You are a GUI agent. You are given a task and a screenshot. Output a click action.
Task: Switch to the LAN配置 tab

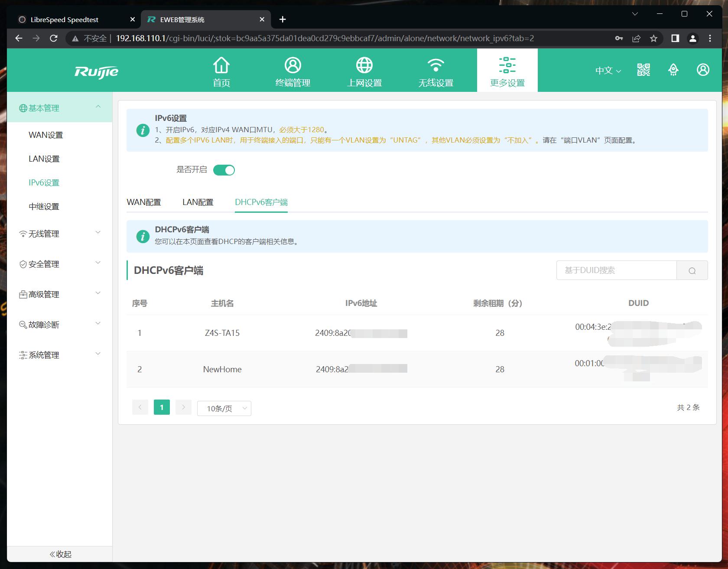[198, 202]
